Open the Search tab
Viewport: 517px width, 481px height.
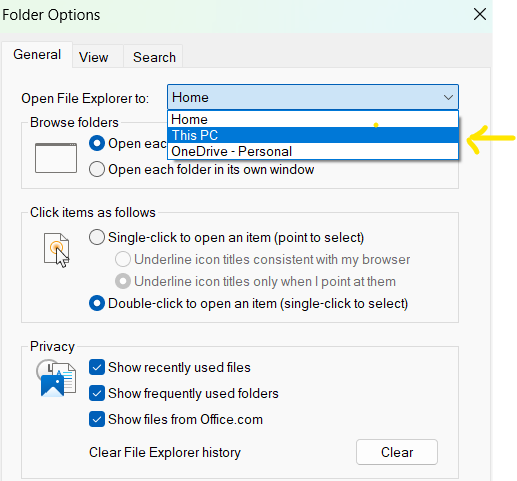(154, 57)
